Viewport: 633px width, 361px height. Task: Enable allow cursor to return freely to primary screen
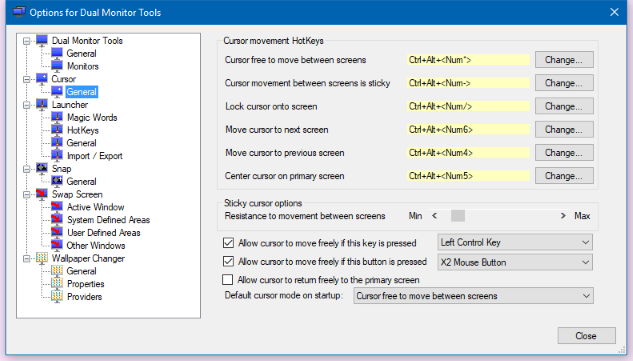228,279
